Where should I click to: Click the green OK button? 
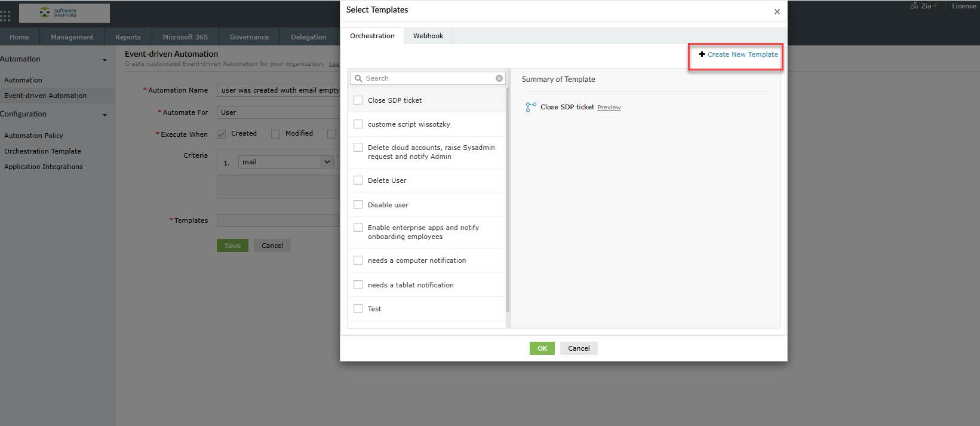[x=542, y=348]
